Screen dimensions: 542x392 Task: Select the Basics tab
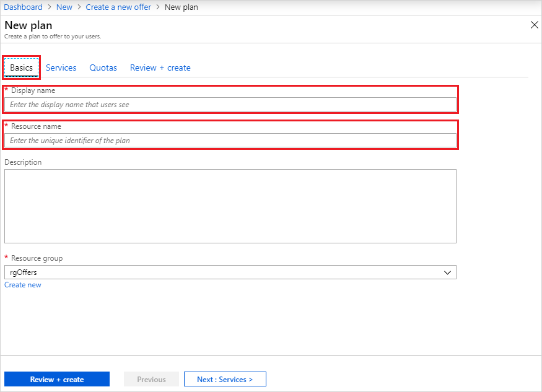(x=20, y=68)
